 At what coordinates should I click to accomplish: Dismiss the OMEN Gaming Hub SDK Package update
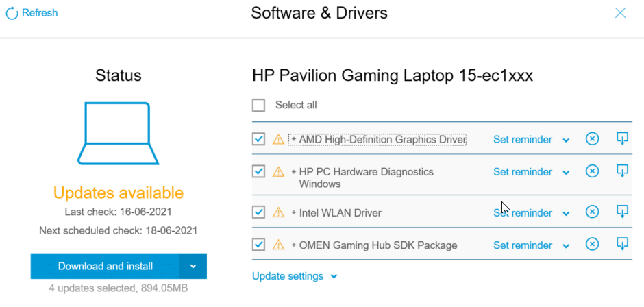[x=592, y=244]
